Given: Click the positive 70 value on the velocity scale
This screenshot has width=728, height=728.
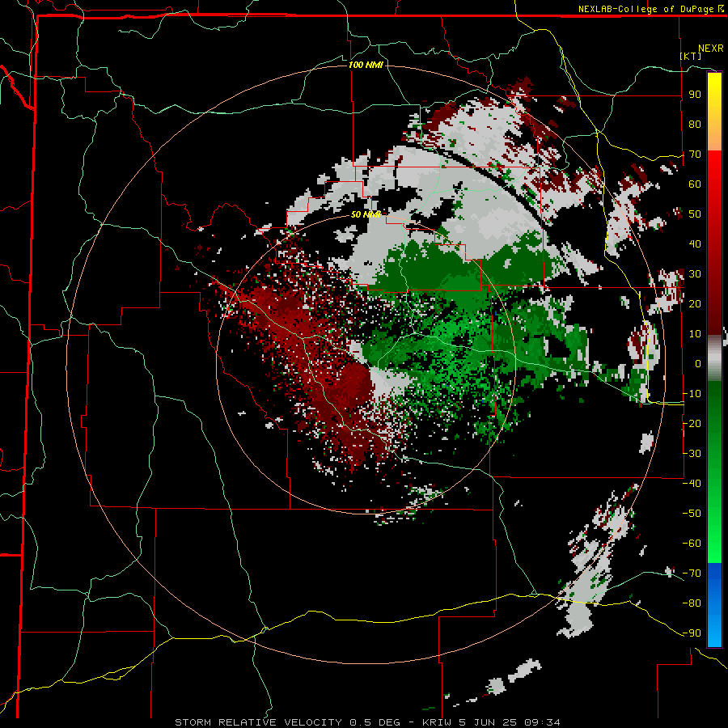Looking at the screenshot, I should point(695,154).
